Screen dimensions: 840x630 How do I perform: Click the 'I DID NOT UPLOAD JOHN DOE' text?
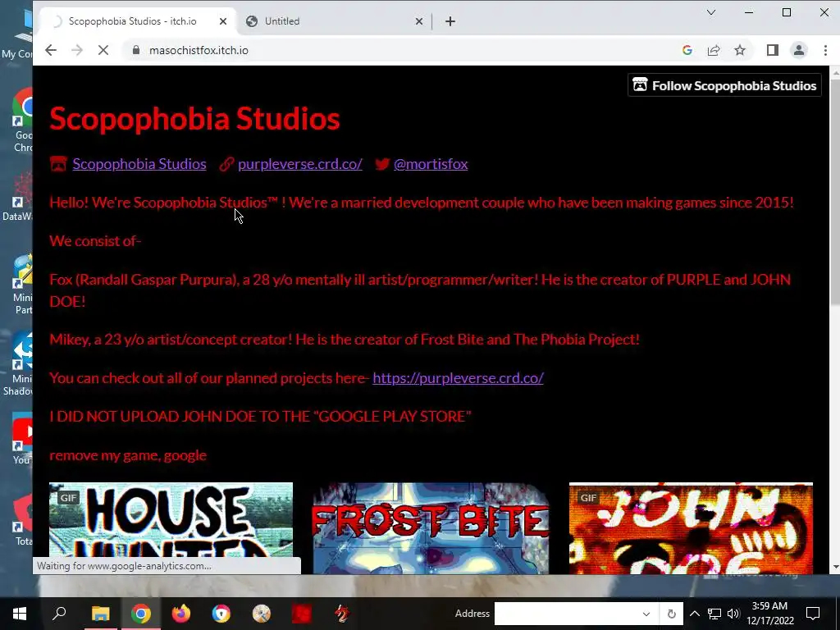260,416
